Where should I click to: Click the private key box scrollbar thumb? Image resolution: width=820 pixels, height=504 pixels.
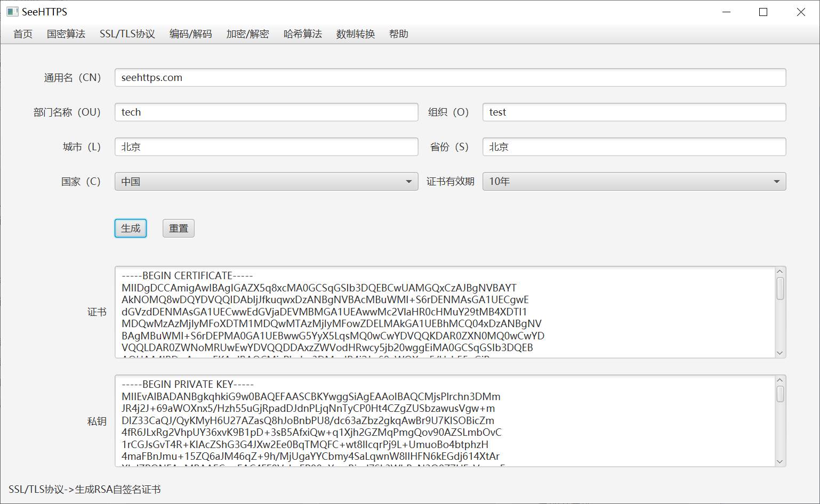[780, 394]
